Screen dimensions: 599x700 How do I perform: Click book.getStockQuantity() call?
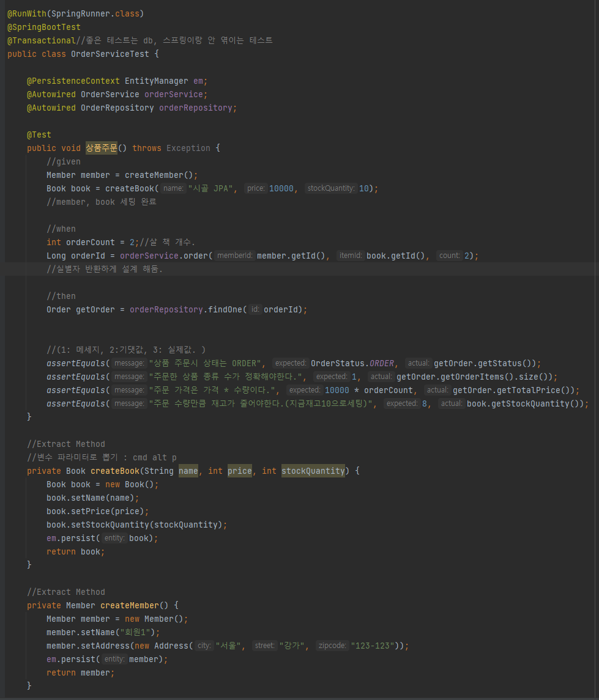coord(526,403)
